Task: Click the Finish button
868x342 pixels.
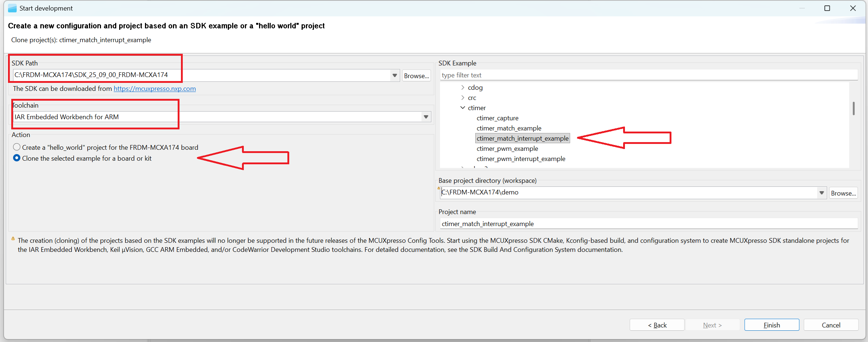Action: coord(771,325)
